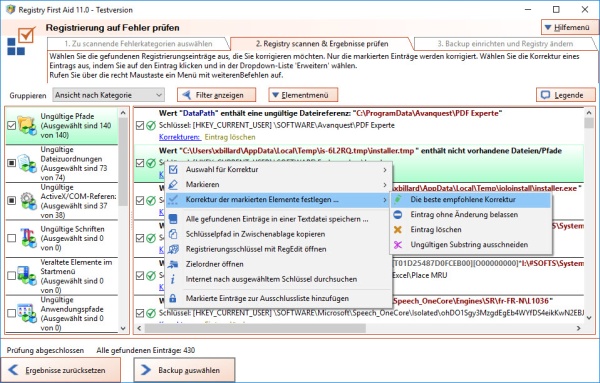Uncheck the DataPath entry checkbox
The image size is (600, 383).
[x=140, y=125]
